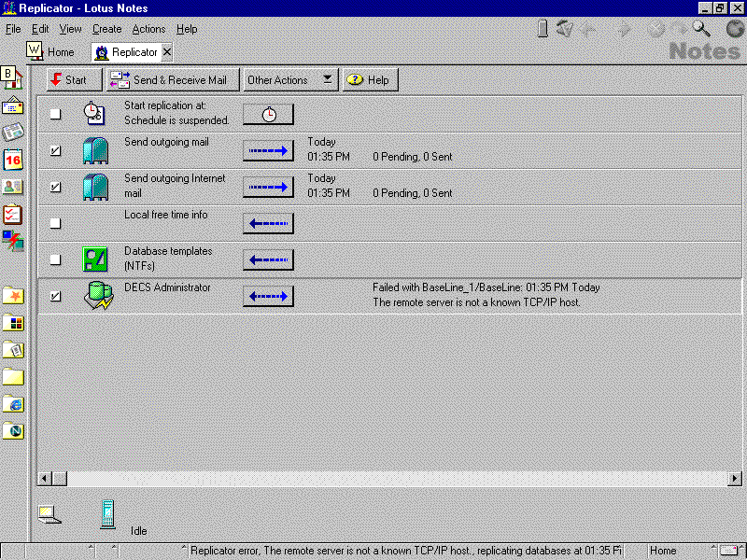Uncheck the Send outgoing mail checkbox
747x560 pixels.
click(55, 150)
